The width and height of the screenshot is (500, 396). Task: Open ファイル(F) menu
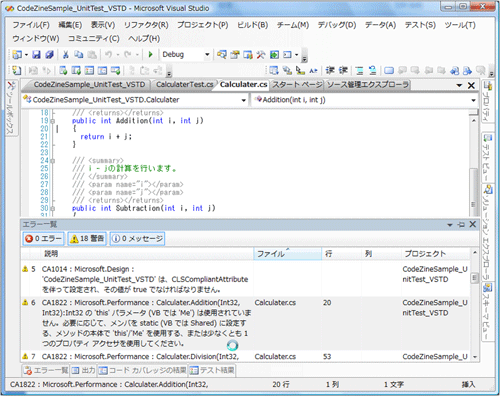click(31, 25)
